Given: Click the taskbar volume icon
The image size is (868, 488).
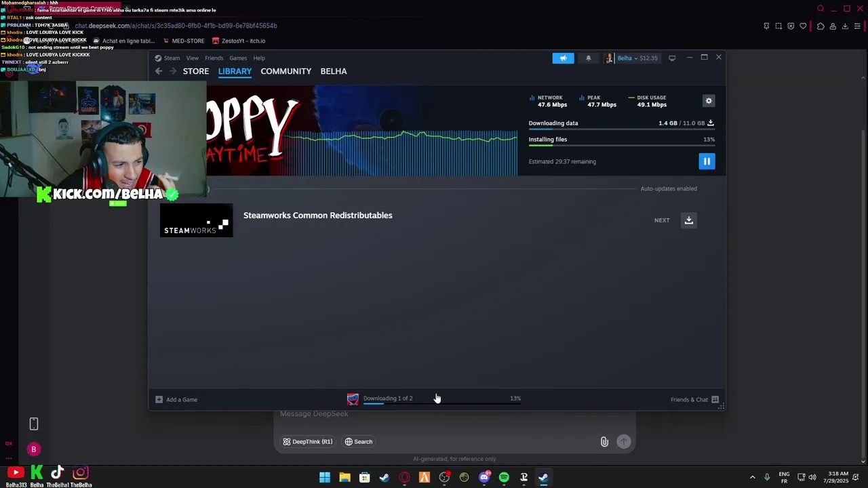Looking at the screenshot, I should (x=812, y=478).
